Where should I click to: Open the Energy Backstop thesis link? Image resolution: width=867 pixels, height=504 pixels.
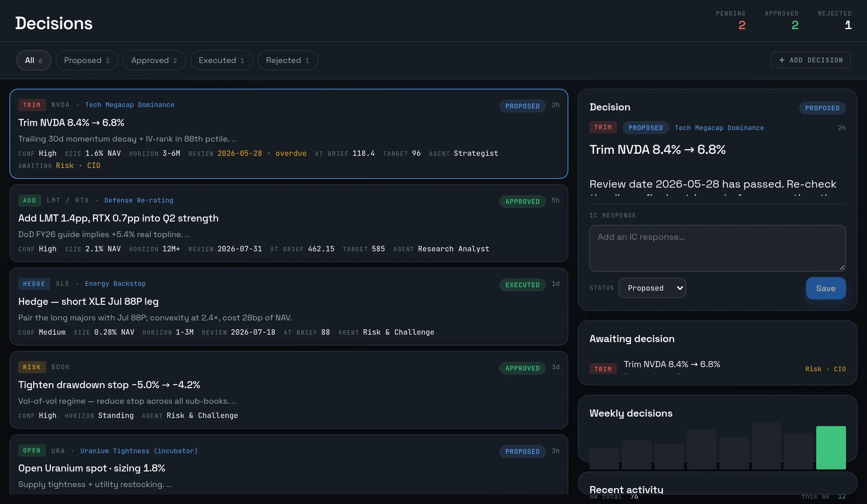[x=115, y=283]
